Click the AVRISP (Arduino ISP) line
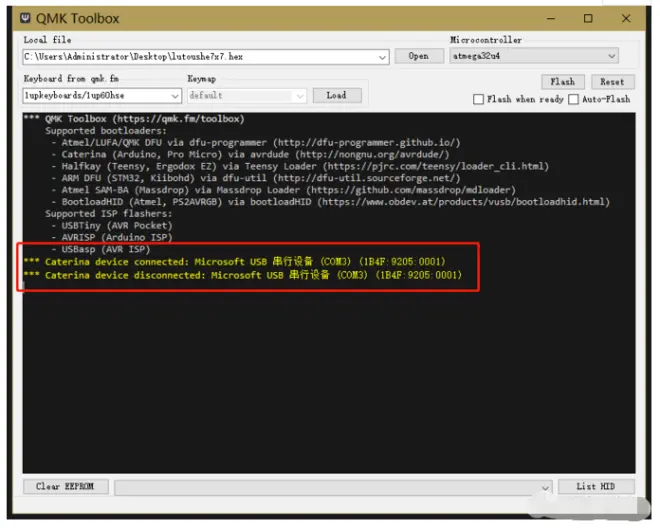 coord(112,237)
